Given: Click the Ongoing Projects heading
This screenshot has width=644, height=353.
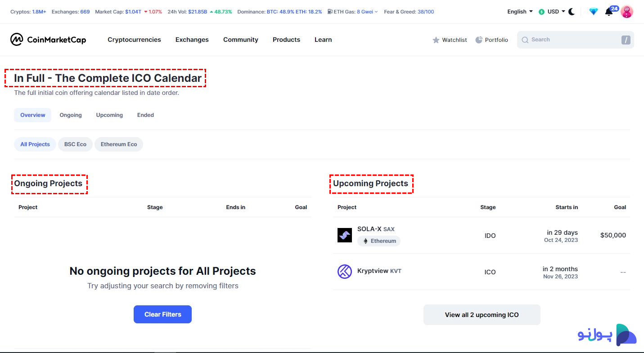Looking at the screenshot, I should (48, 183).
